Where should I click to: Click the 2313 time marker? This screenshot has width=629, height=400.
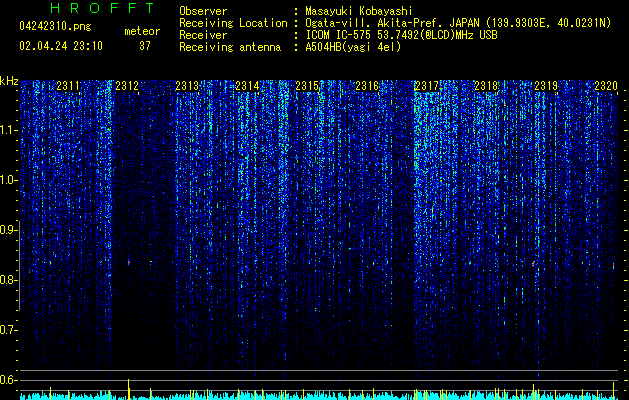(187, 86)
